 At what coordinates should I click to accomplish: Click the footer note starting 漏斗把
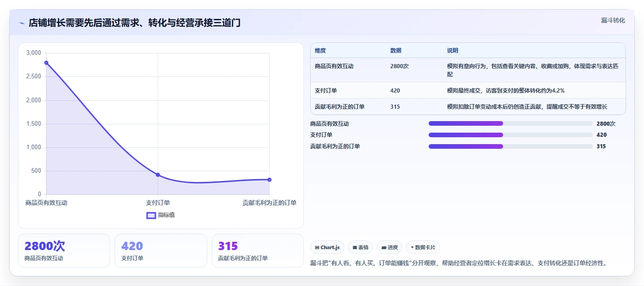(459, 263)
